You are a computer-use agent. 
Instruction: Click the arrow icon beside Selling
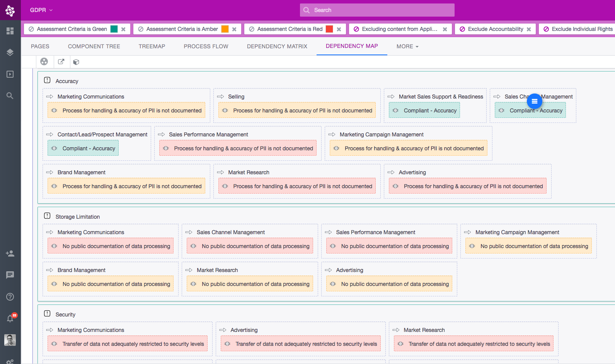220,97
